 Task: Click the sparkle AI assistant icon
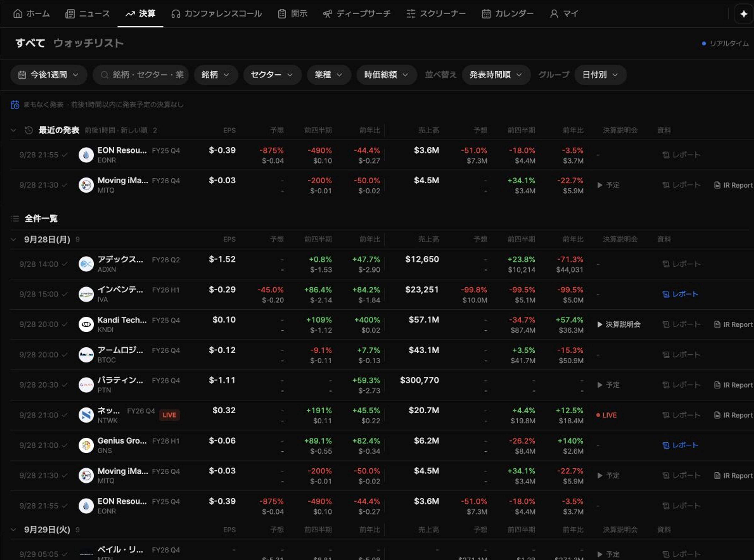coord(744,14)
